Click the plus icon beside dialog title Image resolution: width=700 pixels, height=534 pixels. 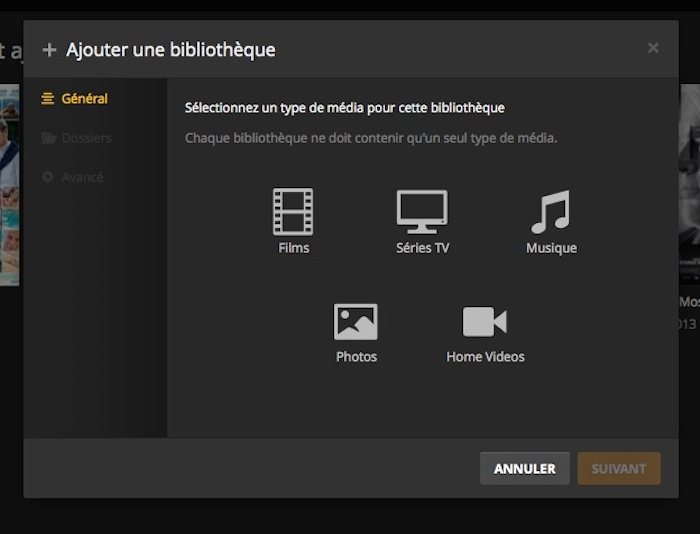pos(49,50)
